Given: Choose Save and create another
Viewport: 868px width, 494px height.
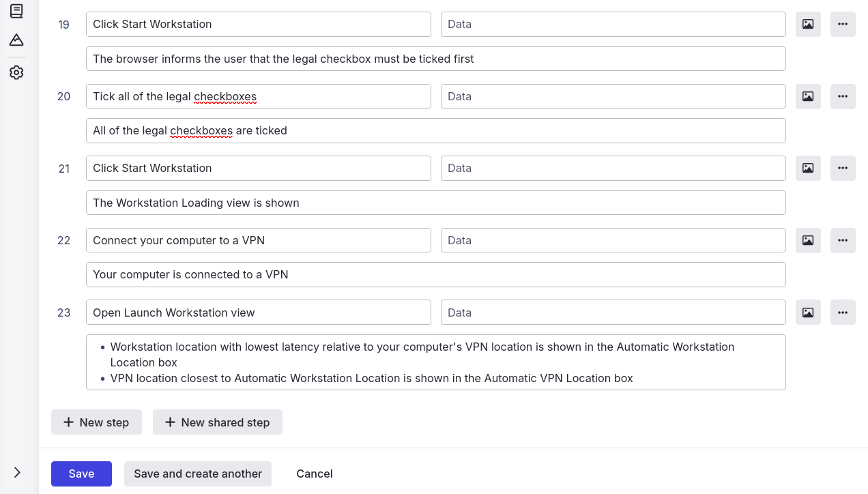Looking at the screenshot, I should [x=197, y=474].
